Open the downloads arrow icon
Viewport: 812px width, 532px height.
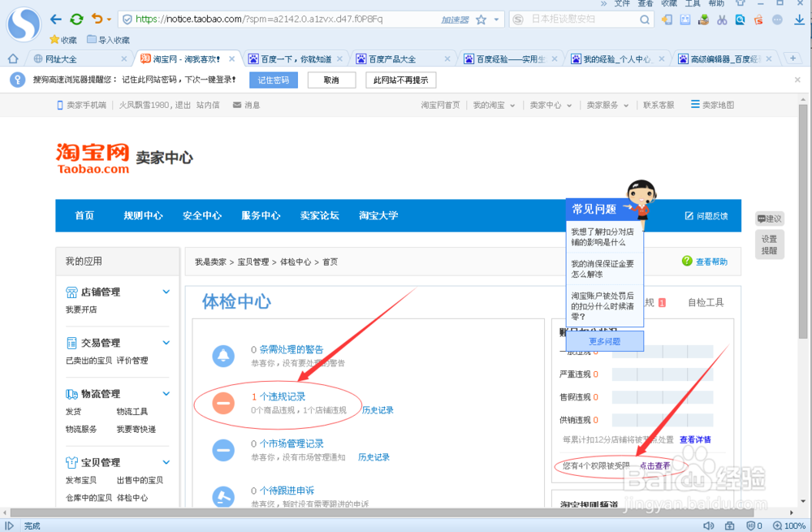[799, 19]
